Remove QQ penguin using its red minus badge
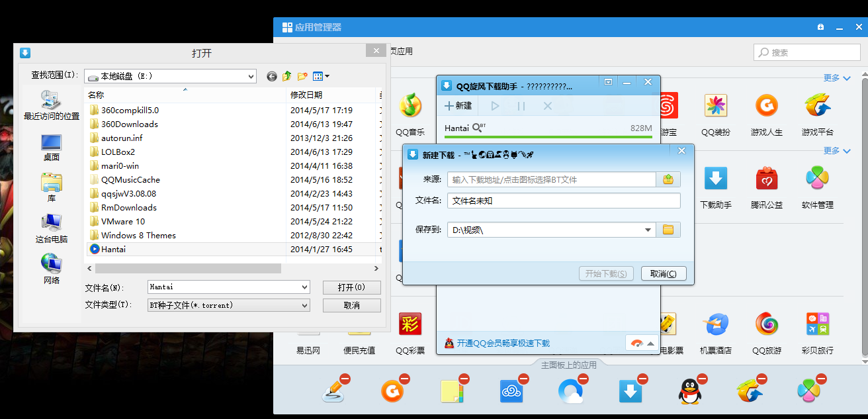The width and height of the screenshot is (868, 419). (702, 379)
